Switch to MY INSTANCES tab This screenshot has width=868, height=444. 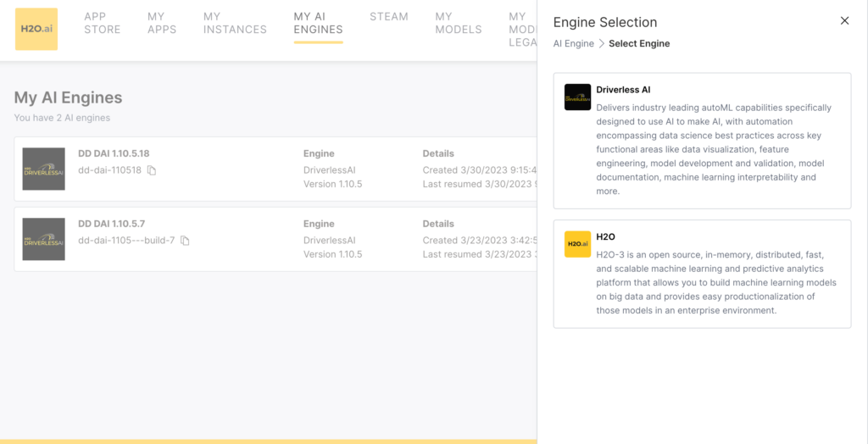coord(236,23)
